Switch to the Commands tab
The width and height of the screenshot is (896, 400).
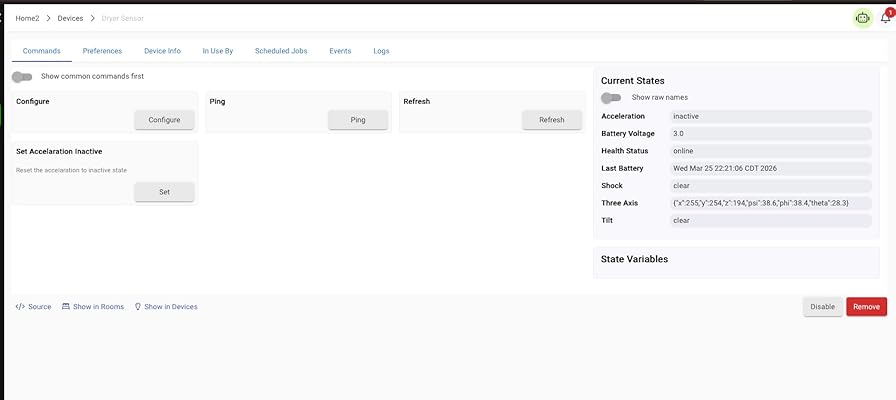[x=42, y=51]
